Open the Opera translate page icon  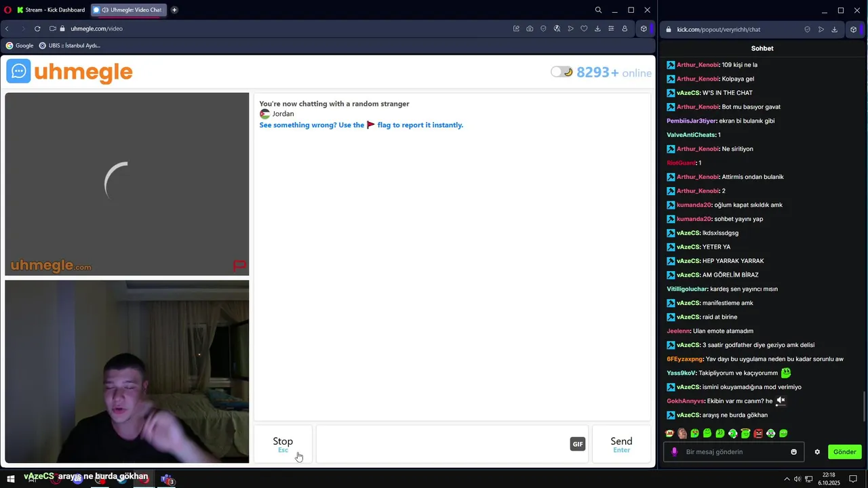pos(557,28)
